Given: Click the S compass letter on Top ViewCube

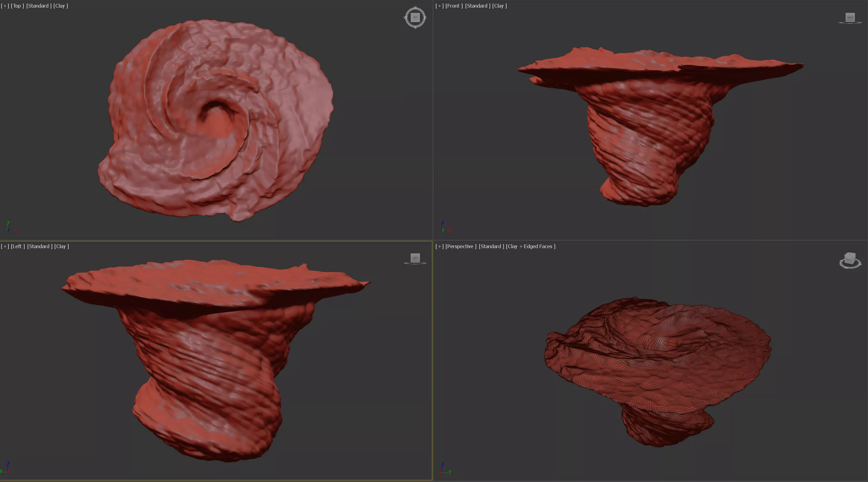Looking at the screenshot, I should (415, 28).
